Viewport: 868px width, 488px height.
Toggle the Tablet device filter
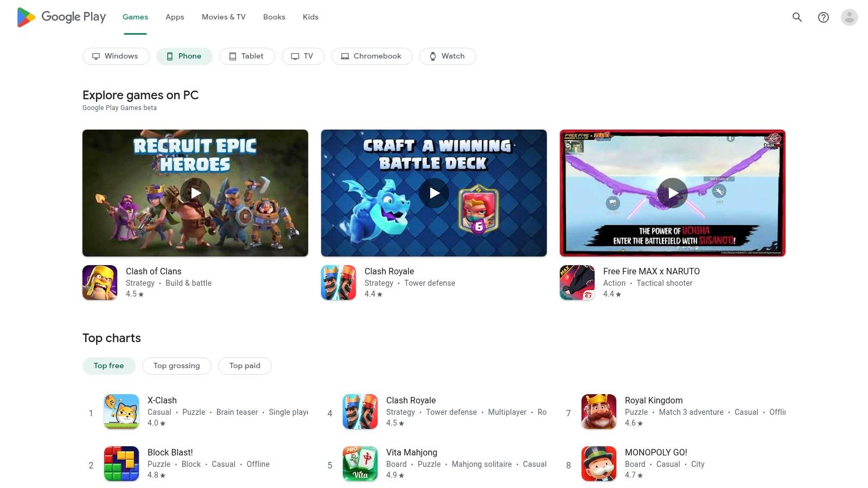tap(247, 56)
